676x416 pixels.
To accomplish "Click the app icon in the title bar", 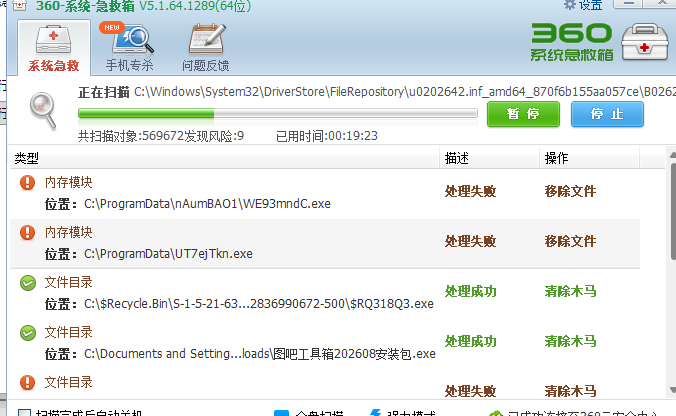I will click(x=19, y=6).
